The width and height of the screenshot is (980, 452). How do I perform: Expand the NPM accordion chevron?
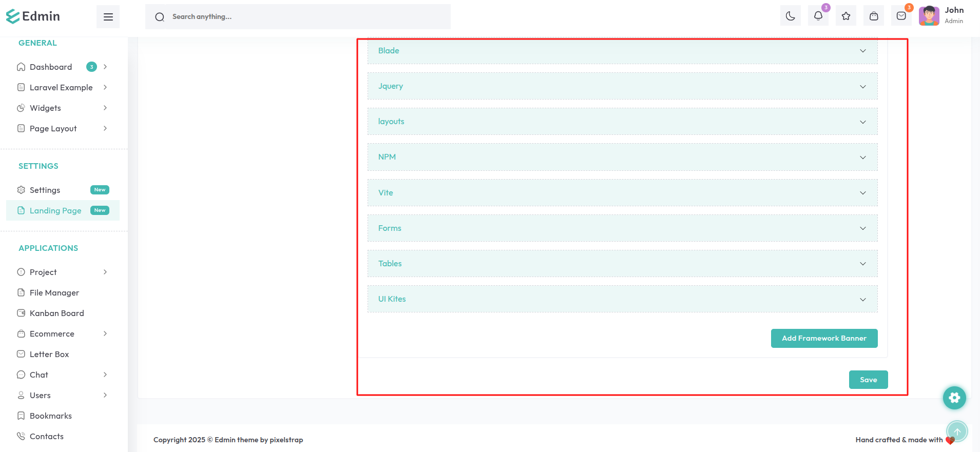(862, 158)
